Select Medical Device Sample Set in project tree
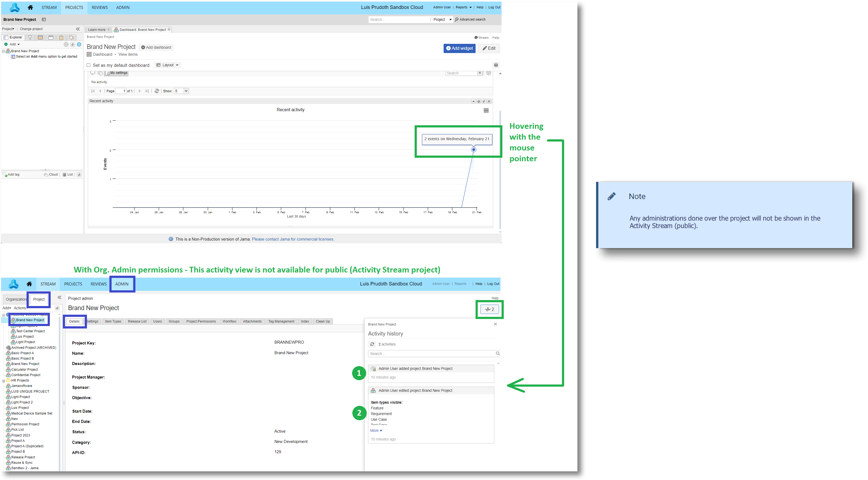The height and width of the screenshot is (480, 868). tap(32, 414)
